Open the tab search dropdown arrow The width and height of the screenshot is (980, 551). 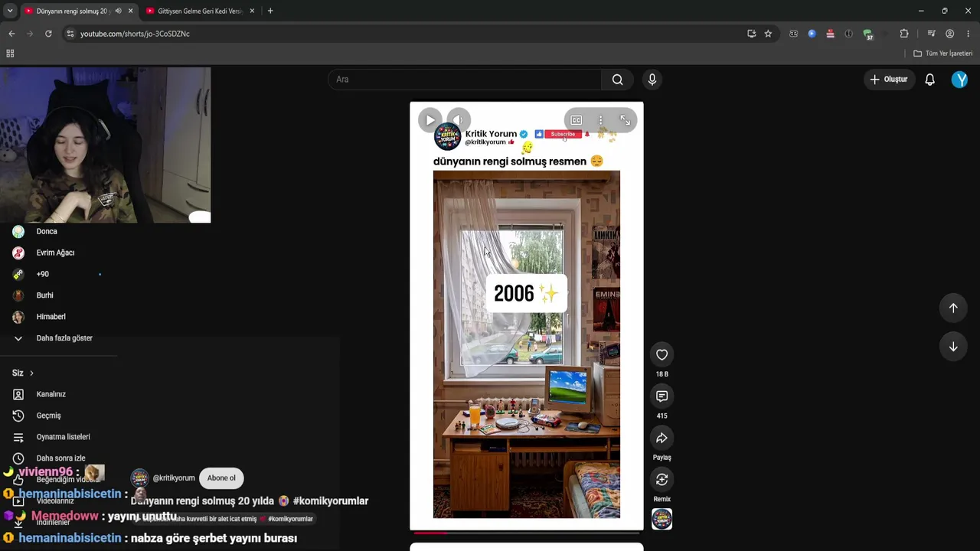point(10,11)
